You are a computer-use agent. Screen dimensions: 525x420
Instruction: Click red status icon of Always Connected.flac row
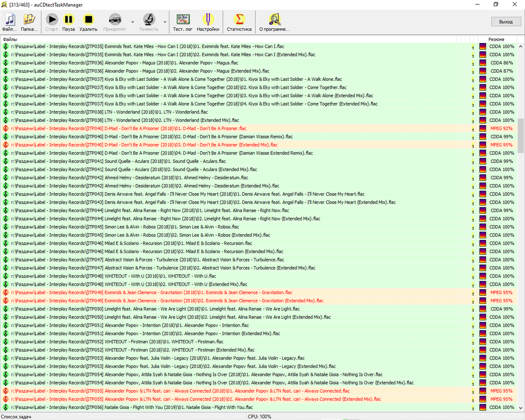pos(6,391)
